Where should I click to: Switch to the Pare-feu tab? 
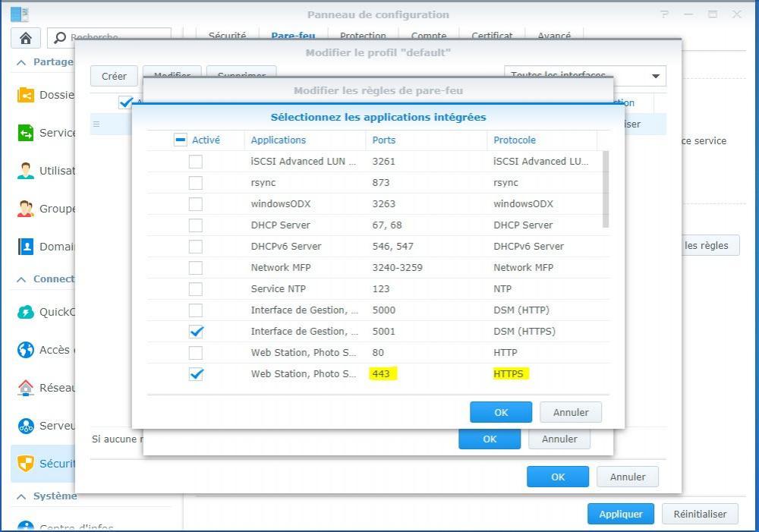coord(293,35)
